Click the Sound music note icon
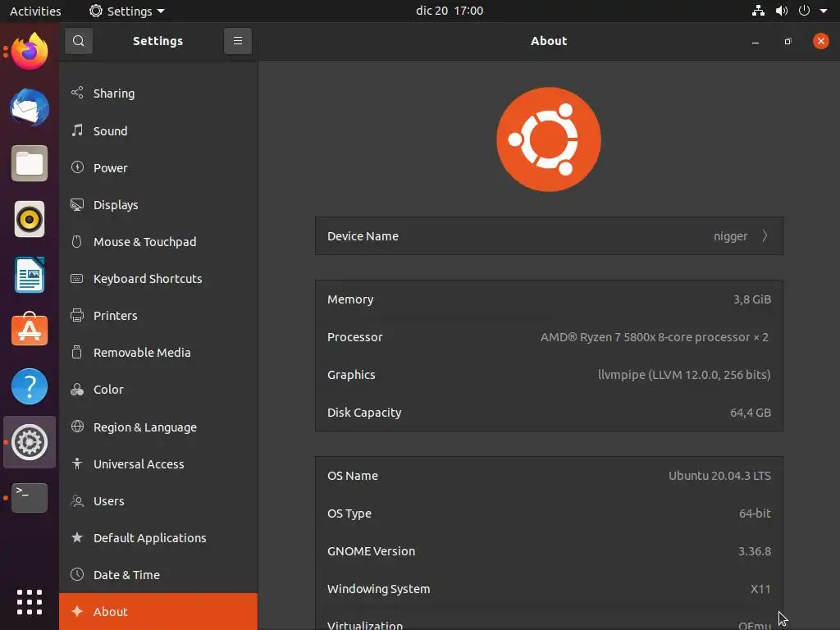 coord(77,130)
